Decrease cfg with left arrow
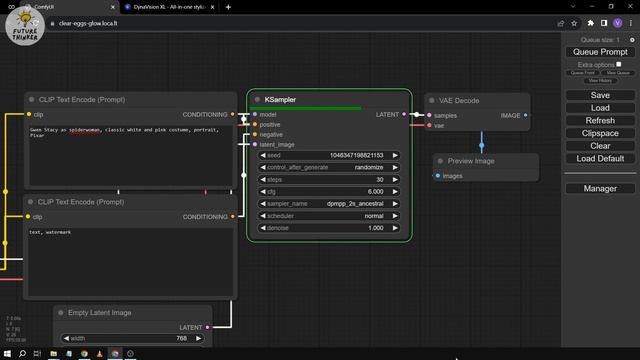The width and height of the screenshot is (640, 360). (263, 191)
